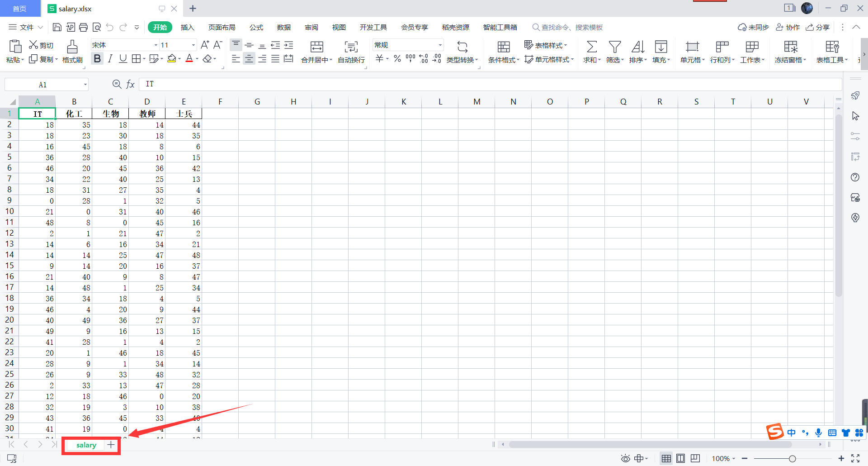Click the insert function fx icon
This screenshot has height=466, width=868.
point(130,84)
